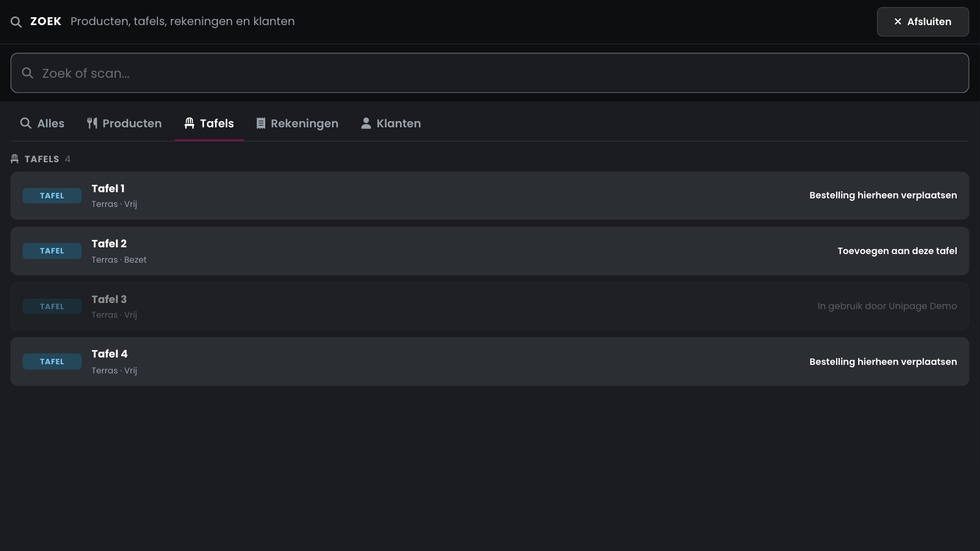Open the Klanten tab

coord(391,123)
